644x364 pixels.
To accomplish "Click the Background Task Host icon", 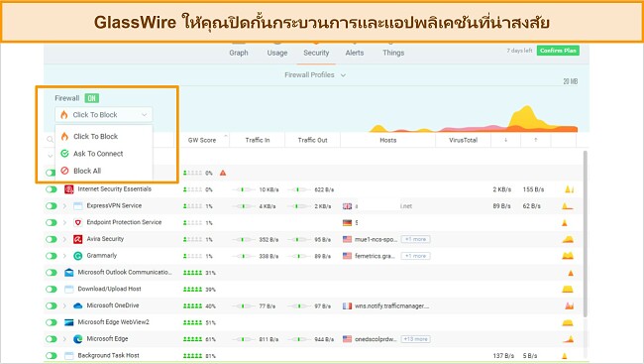I will tap(69, 355).
